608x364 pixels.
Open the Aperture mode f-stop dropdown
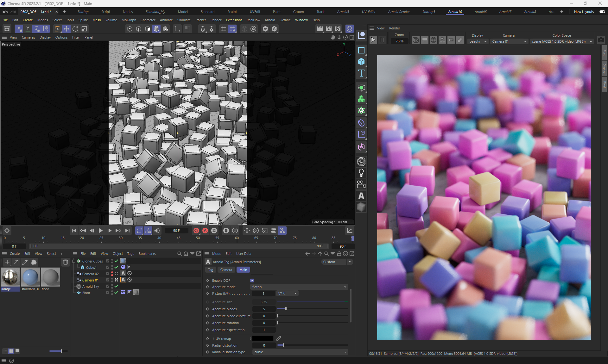click(x=299, y=287)
